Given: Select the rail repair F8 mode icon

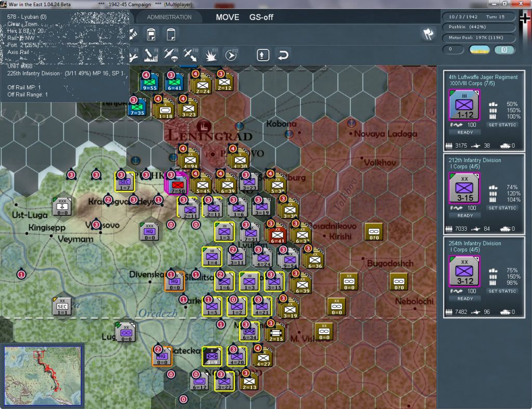Looking at the screenshot, I should point(151,55).
